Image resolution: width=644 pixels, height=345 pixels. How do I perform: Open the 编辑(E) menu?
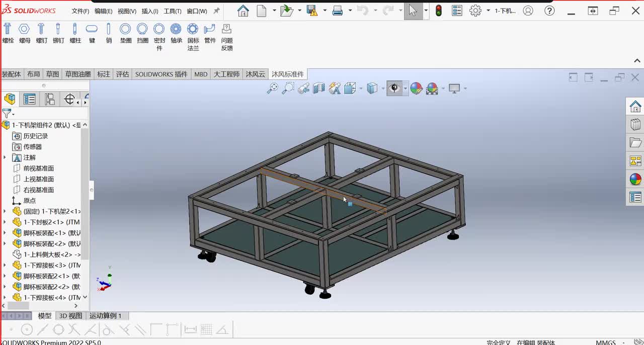click(x=104, y=11)
